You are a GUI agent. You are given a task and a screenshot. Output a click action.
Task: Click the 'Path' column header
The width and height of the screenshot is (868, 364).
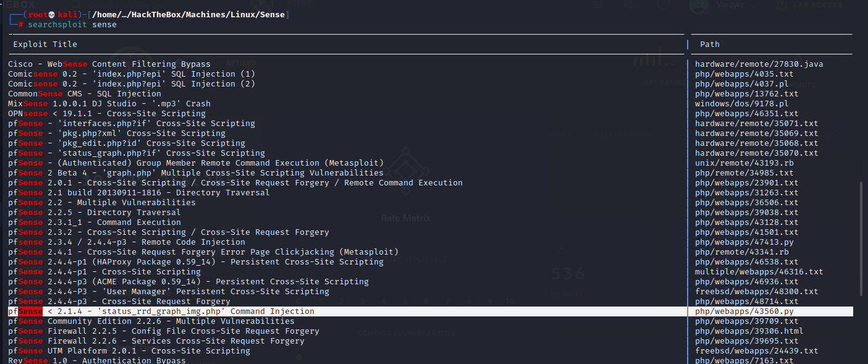coord(710,44)
